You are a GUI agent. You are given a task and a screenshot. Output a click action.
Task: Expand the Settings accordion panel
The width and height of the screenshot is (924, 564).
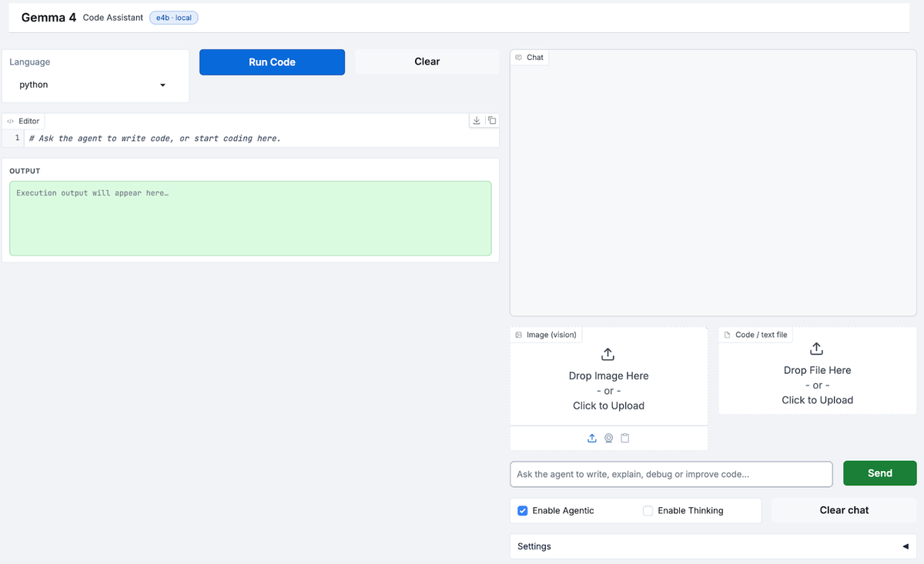(713, 546)
